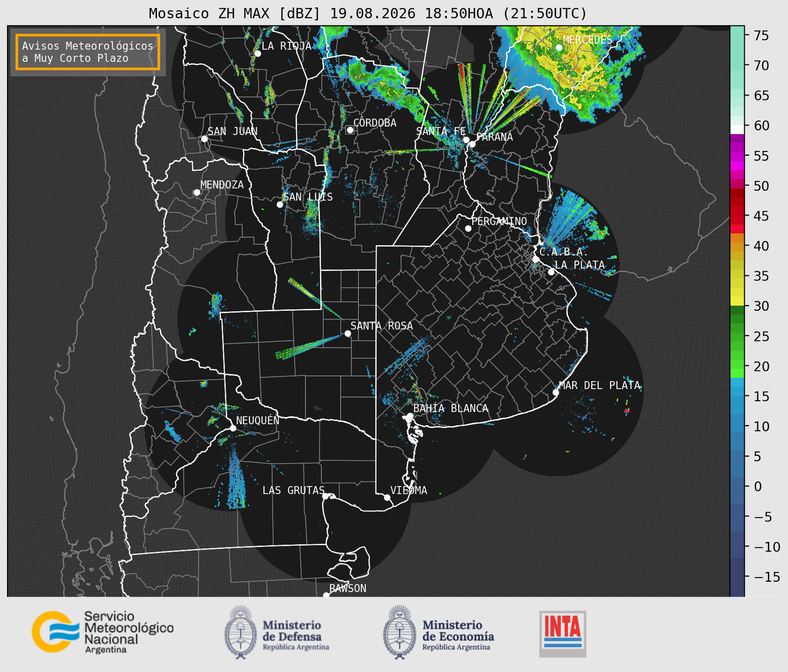Click the Neuquén city marker dot

tap(233, 428)
